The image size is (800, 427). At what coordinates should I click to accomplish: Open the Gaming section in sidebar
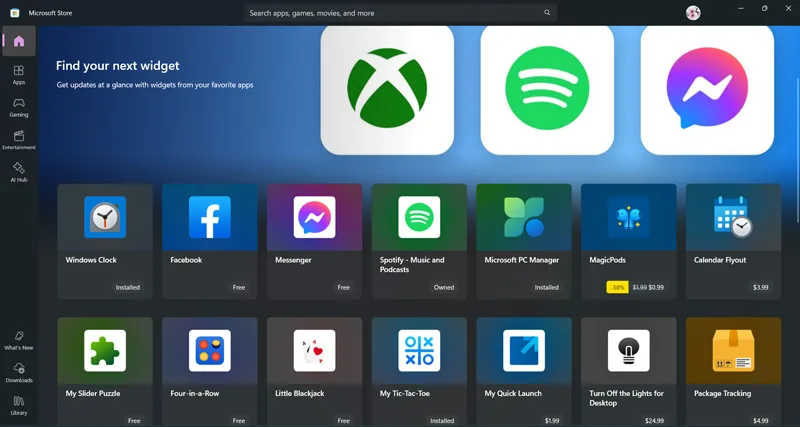(x=19, y=107)
